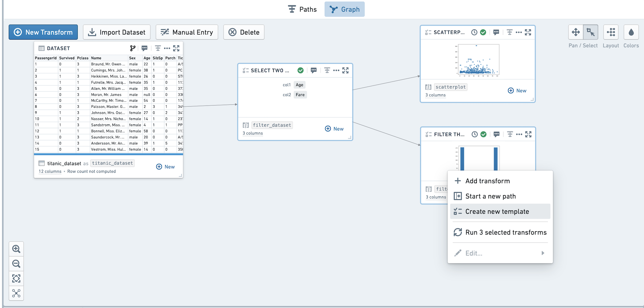The image size is (644, 308).
Task: Expand SCATTERPLOT node to fullscreen
Action: [528, 32]
